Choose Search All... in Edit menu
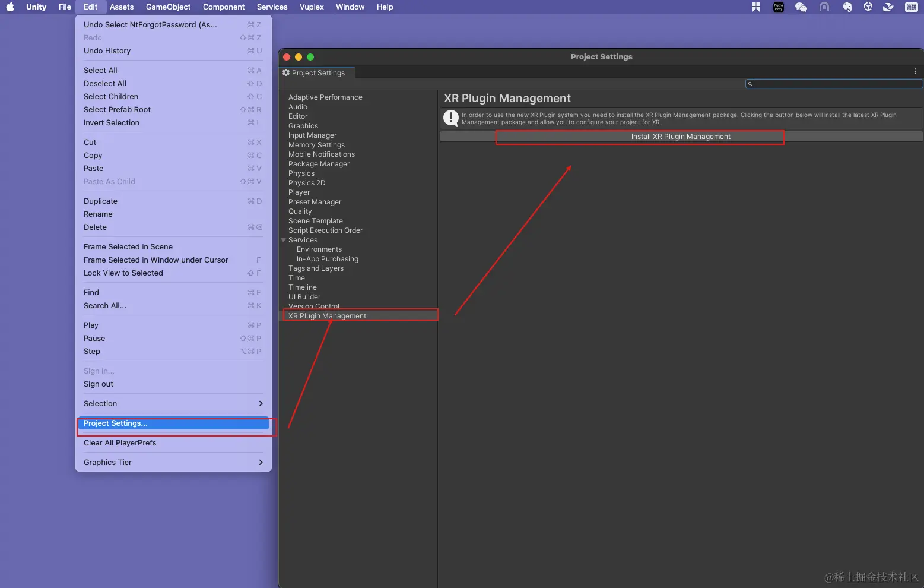The image size is (924, 588). pos(173,306)
